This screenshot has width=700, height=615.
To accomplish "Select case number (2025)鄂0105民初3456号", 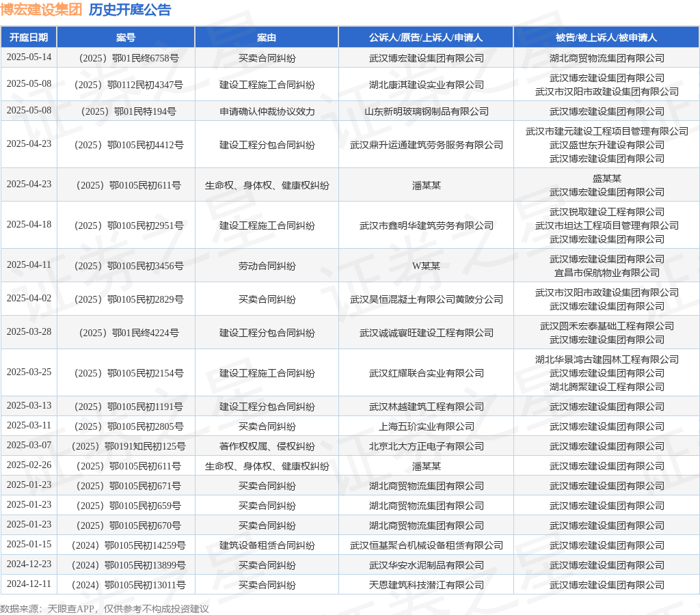I will [129, 266].
